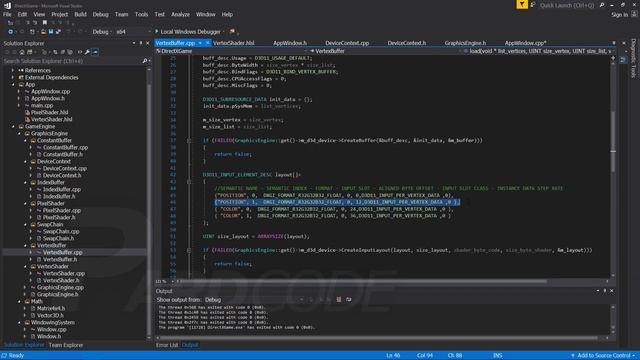Close the VertexBuffer.cpp tab with its x
Image resolution: width=640 pixels, height=360 pixels.
(x=207, y=43)
